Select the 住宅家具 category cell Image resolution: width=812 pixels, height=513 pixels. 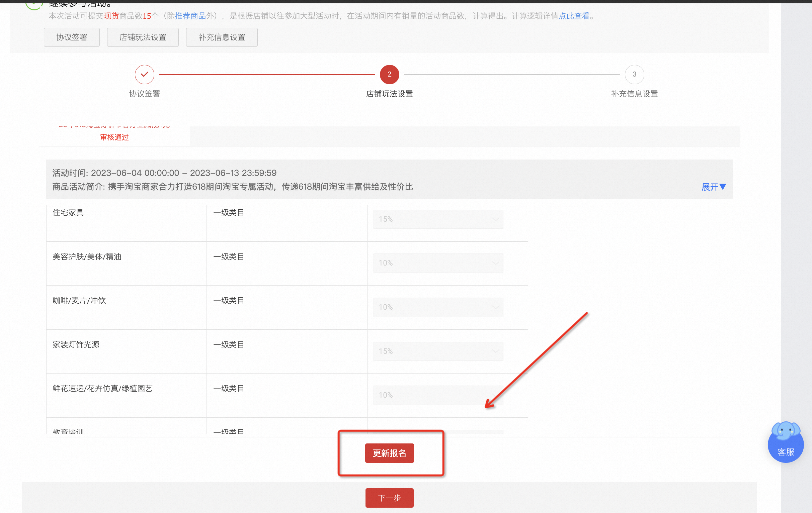tap(127, 223)
